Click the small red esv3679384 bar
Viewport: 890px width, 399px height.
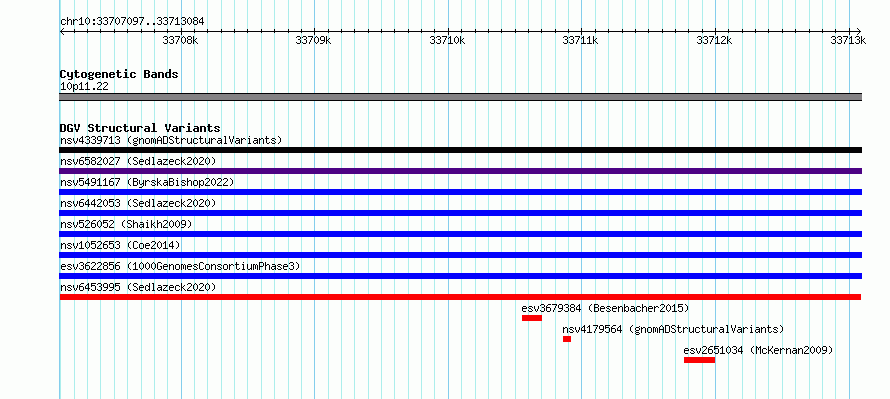point(532,318)
